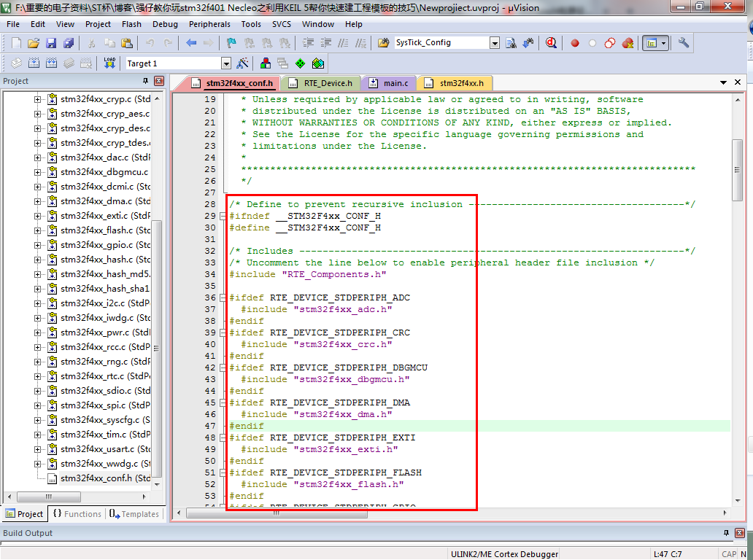This screenshot has height=560, width=753.
Task: Expand the stm32f4xx_gpio.c tree node
Action: click(38, 245)
